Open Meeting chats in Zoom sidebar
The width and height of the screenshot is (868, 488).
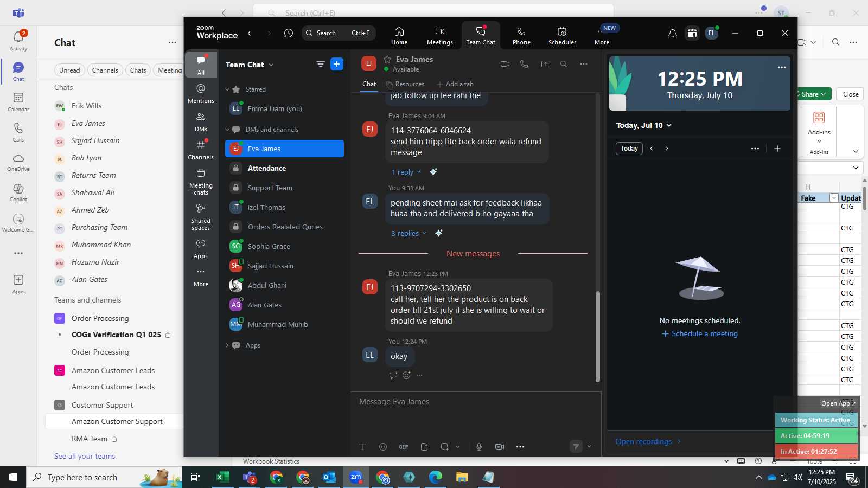[201, 182]
